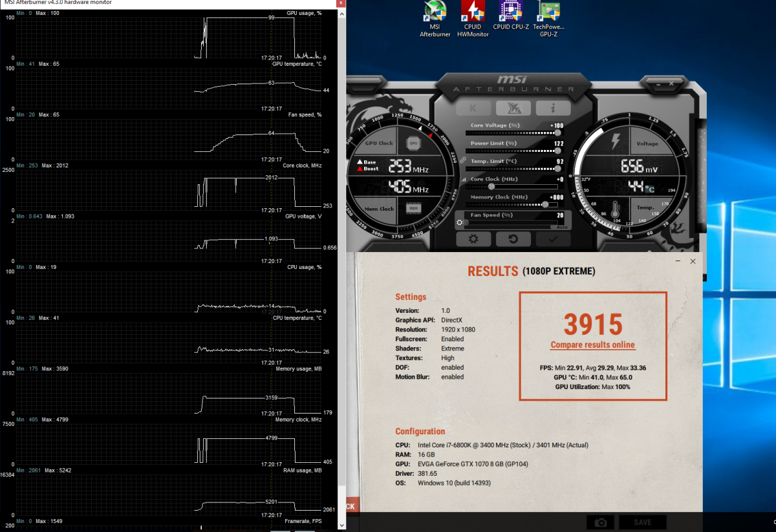Close the benchmark results window
Screen dimensions: 776x532
(x=693, y=262)
